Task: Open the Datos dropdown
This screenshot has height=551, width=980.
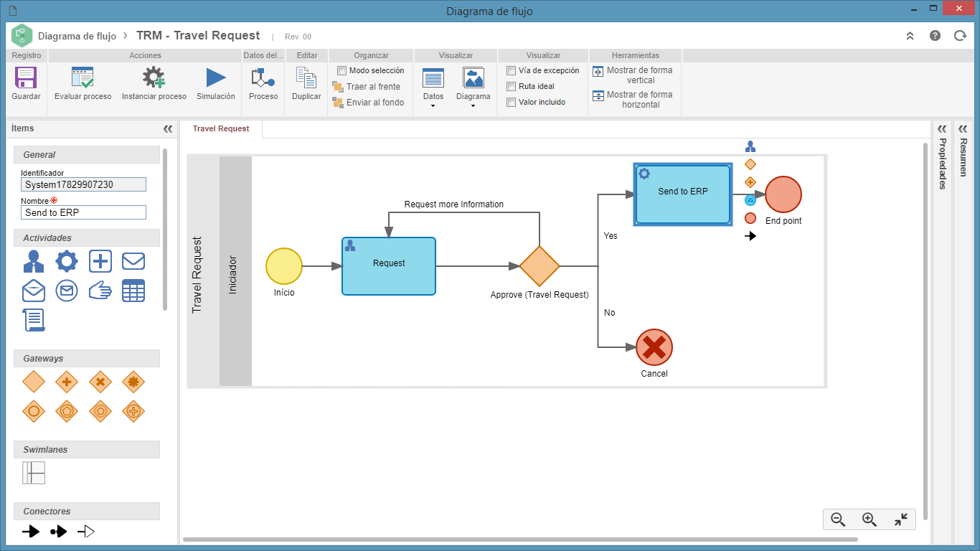Action: click(433, 88)
